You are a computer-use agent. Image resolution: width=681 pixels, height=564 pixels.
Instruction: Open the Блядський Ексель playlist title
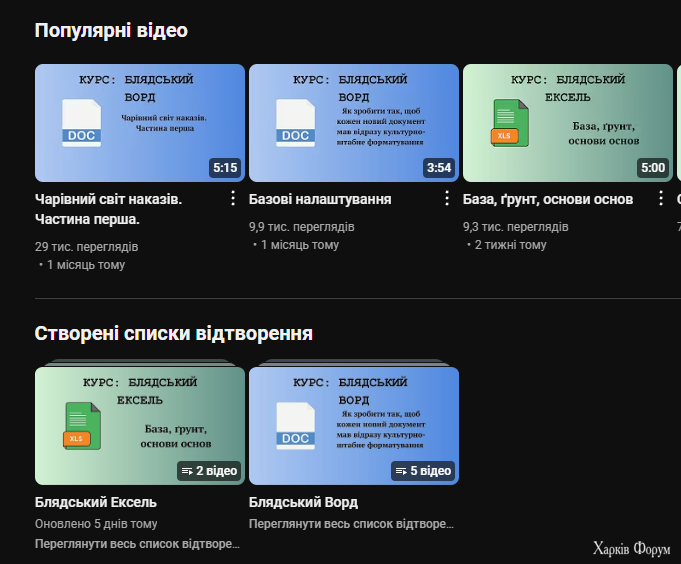tap(96, 502)
